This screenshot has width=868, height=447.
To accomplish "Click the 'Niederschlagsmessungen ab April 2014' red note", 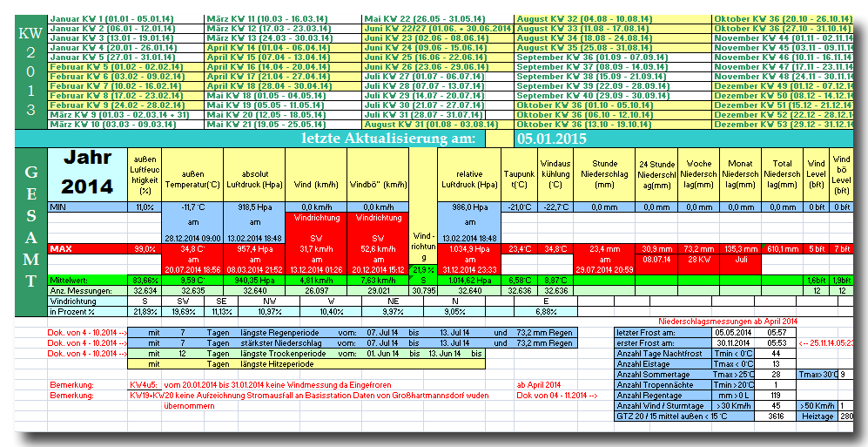I will (728, 322).
